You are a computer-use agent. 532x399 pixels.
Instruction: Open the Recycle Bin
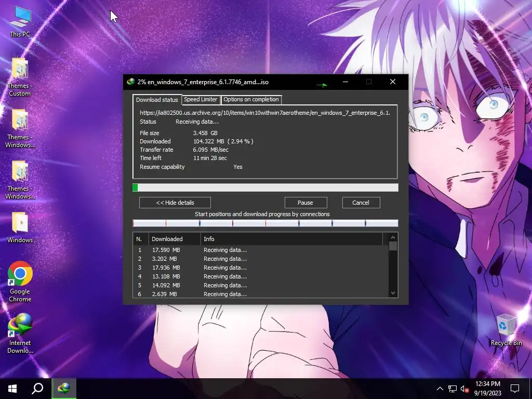pyautogui.click(x=506, y=330)
